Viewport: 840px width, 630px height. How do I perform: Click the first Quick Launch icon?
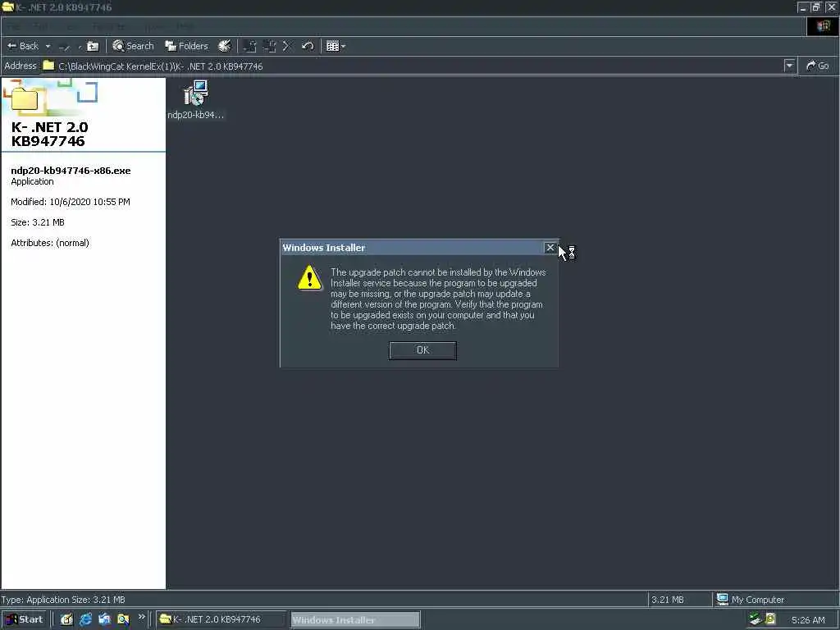click(x=66, y=619)
